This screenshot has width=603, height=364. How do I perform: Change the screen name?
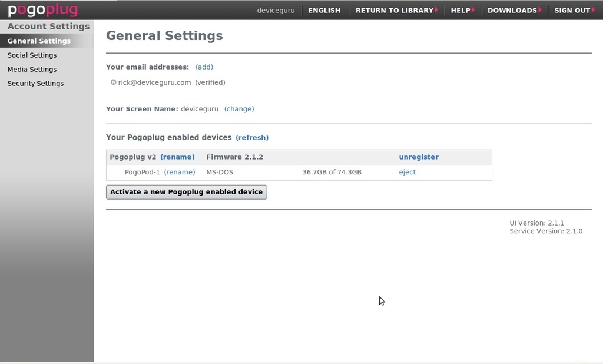pos(239,109)
